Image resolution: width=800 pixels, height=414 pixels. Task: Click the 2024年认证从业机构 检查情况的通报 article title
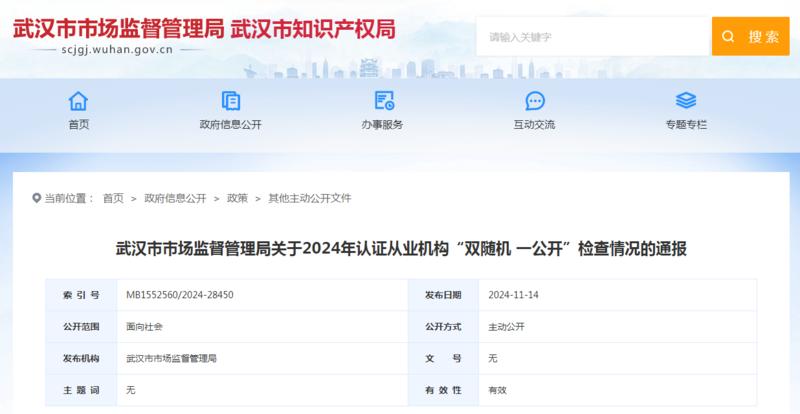click(401, 249)
